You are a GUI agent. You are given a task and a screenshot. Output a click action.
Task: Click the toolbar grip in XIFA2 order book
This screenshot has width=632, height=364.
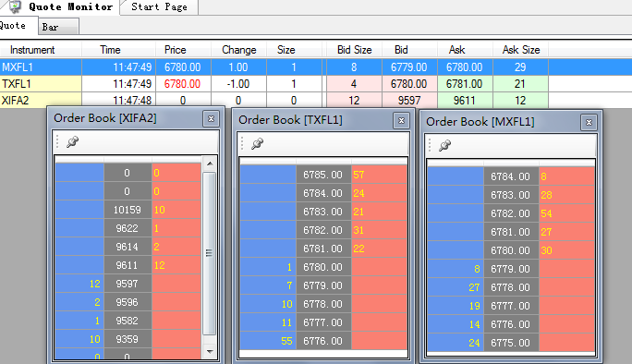click(x=57, y=141)
